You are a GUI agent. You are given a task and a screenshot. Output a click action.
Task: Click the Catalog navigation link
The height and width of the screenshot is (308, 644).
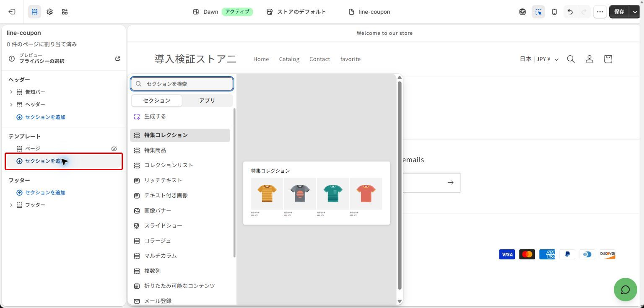tap(289, 59)
